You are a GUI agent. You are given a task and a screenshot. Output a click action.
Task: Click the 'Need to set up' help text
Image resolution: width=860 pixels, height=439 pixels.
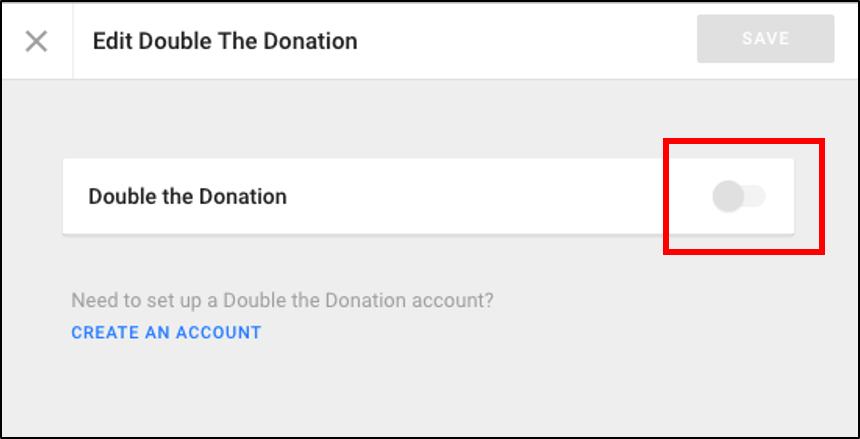pyautogui.click(x=282, y=300)
